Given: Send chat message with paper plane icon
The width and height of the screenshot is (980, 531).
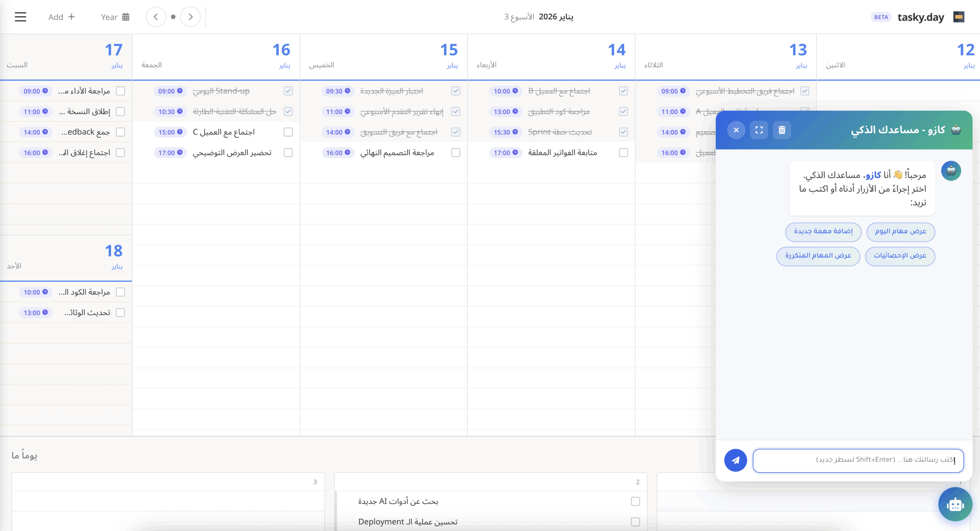Looking at the screenshot, I should (735, 460).
